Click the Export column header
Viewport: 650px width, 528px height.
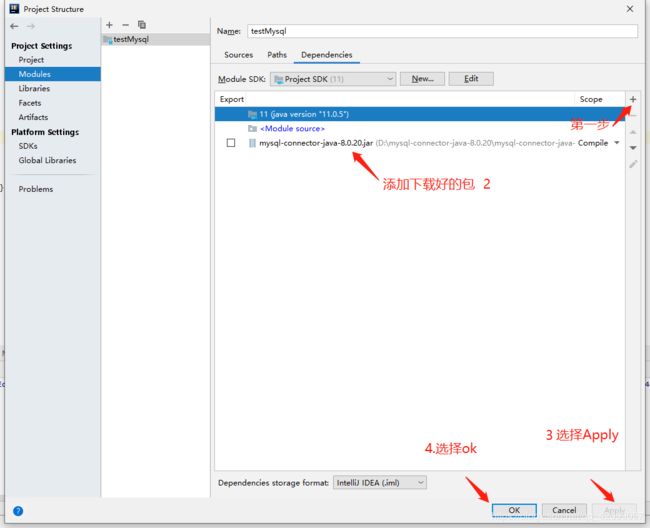pos(232,99)
